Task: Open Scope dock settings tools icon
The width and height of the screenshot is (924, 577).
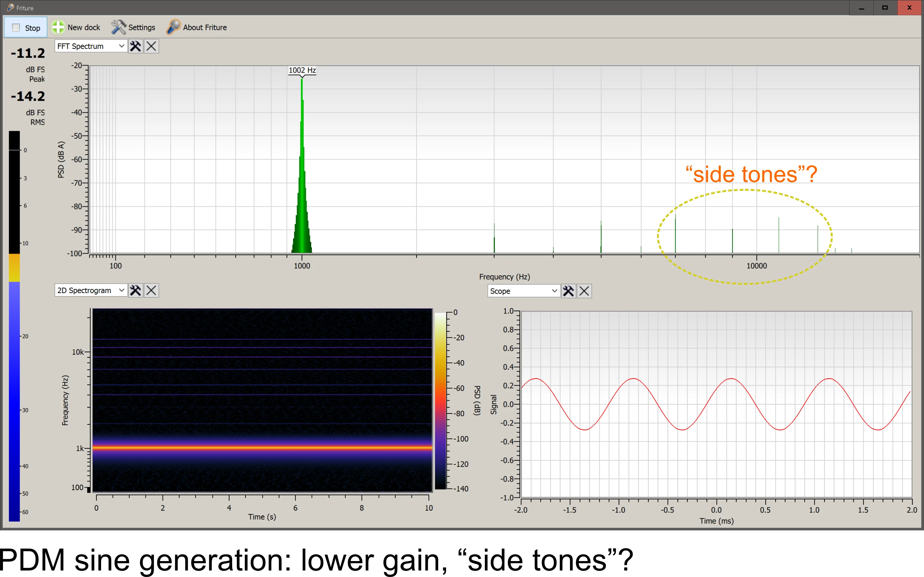Action: click(x=568, y=291)
